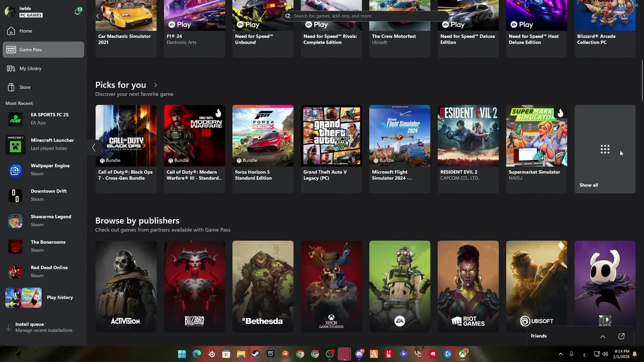Open the Discord taskbar icon

click(x=359, y=354)
